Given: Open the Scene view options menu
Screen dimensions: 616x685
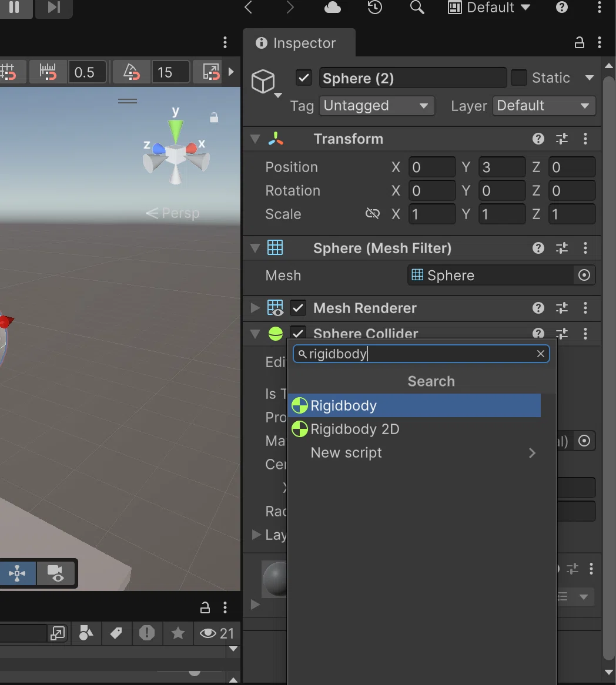Looking at the screenshot, I should [x=225, y=42].
